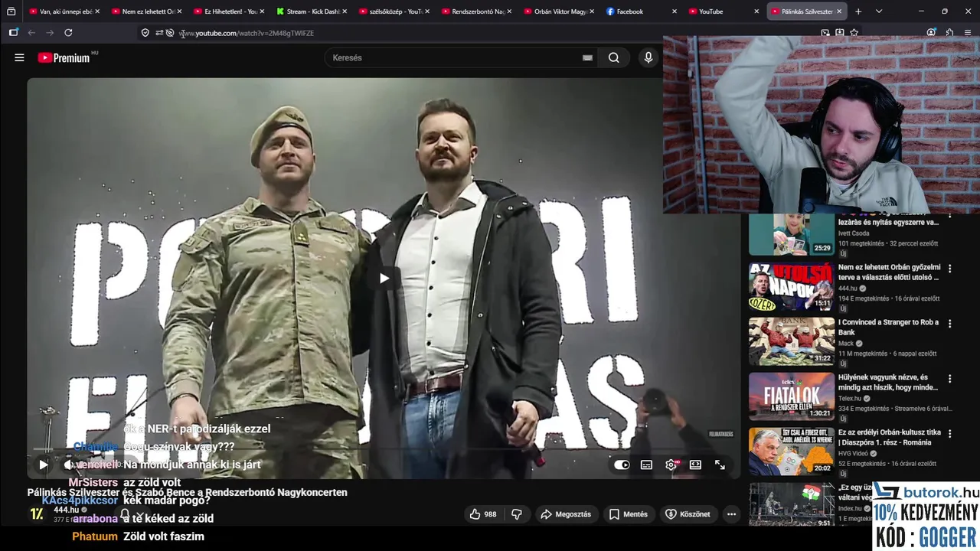Screen dimensions: 980x551
Task: Open options for Ez az erdélyi Orbán-kultusz video
Action: coord(949,434)
